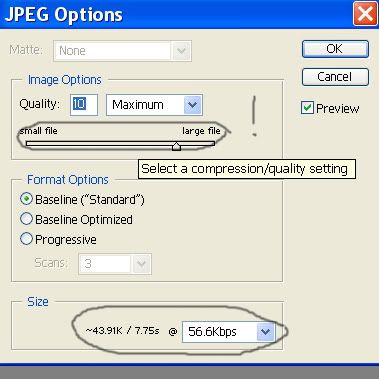
Task: Click the dropdown arrow beside Maximum
Action: pos(192,105)
